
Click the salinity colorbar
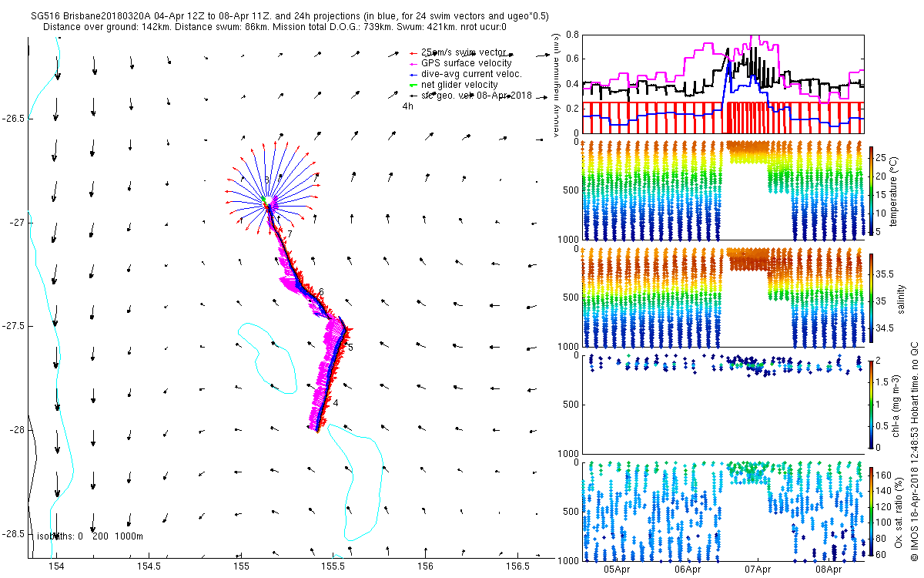(x=871, y=297)
